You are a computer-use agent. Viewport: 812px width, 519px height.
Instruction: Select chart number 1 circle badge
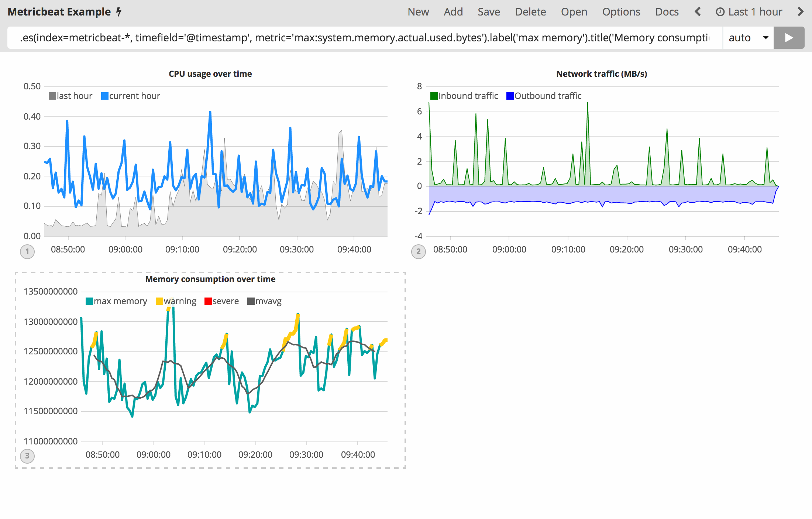coord(27,251)
